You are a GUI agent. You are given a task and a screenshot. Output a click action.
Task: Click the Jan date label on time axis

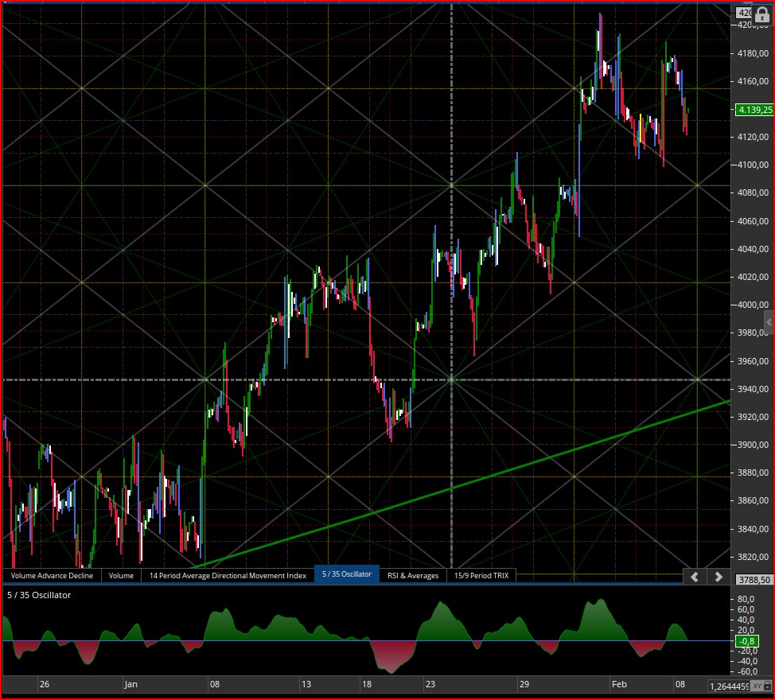[x=131, y=684]
